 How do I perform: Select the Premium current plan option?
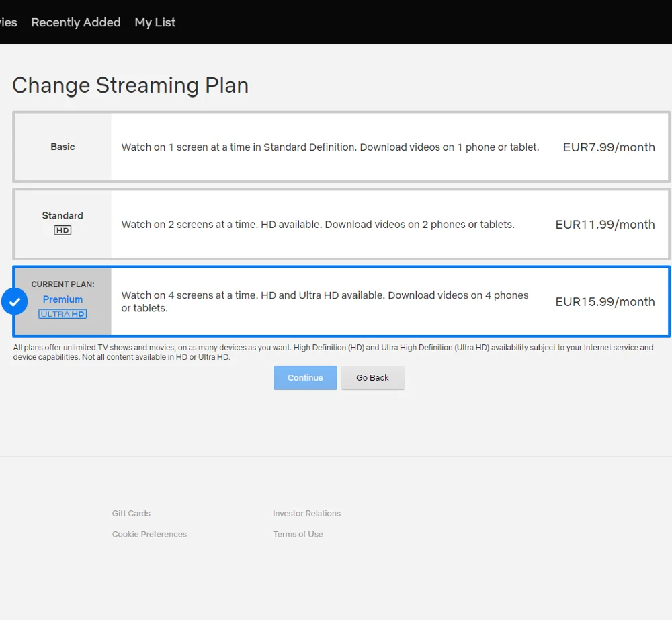pyautogui.click(x=341, y=301)
